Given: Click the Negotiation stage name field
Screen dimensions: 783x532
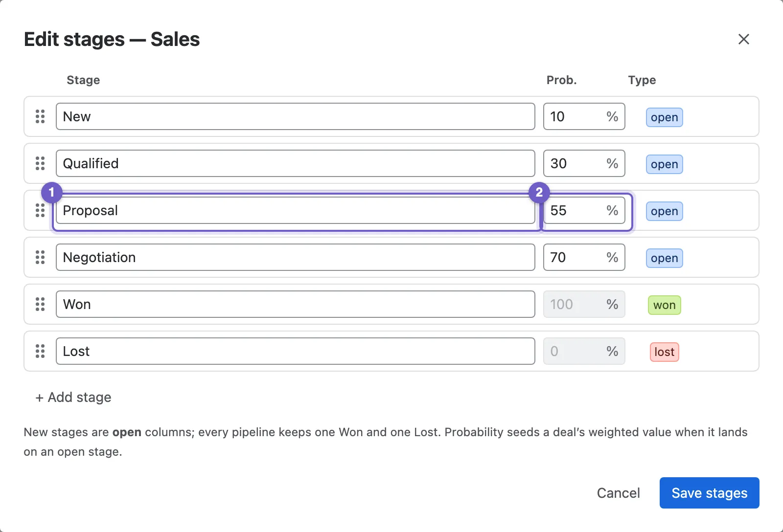Looking at the screenshot, I should tap(295, 257).
